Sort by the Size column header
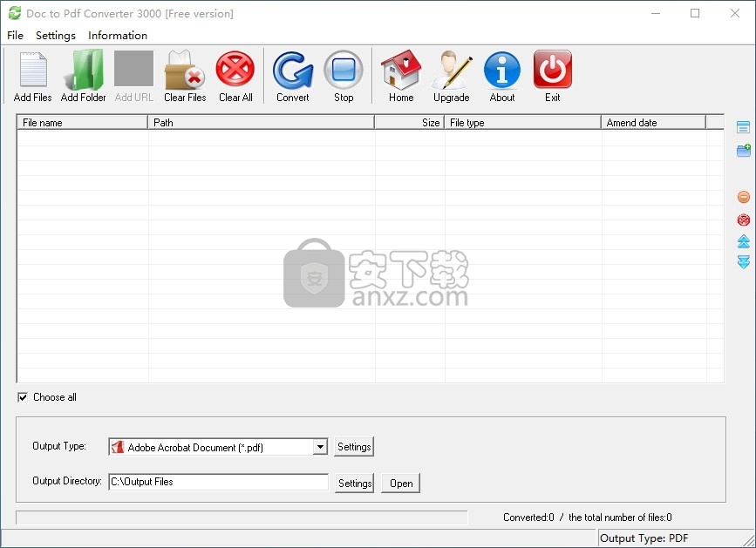 409,122
